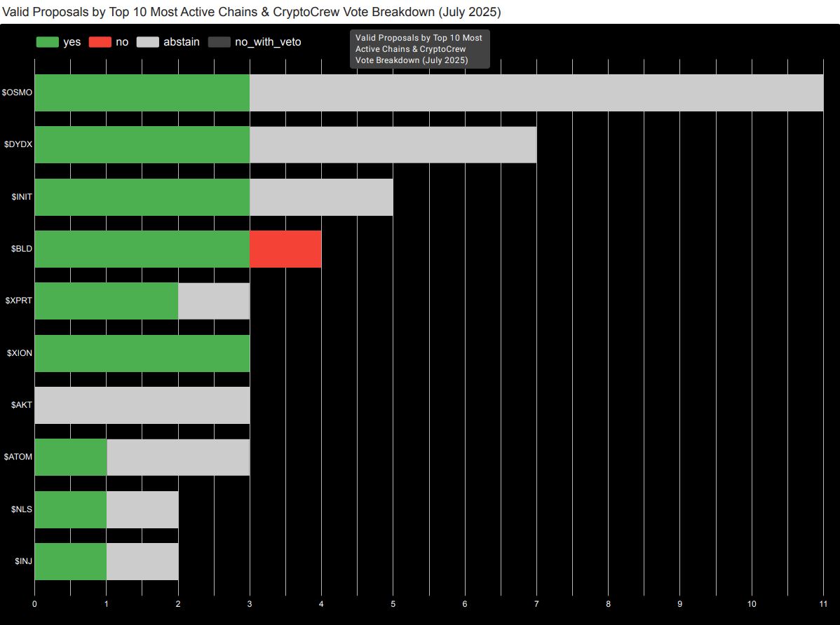Click the $XPRT axis label
The width and height of the screenshot is (840, 625).
[19, 301]
